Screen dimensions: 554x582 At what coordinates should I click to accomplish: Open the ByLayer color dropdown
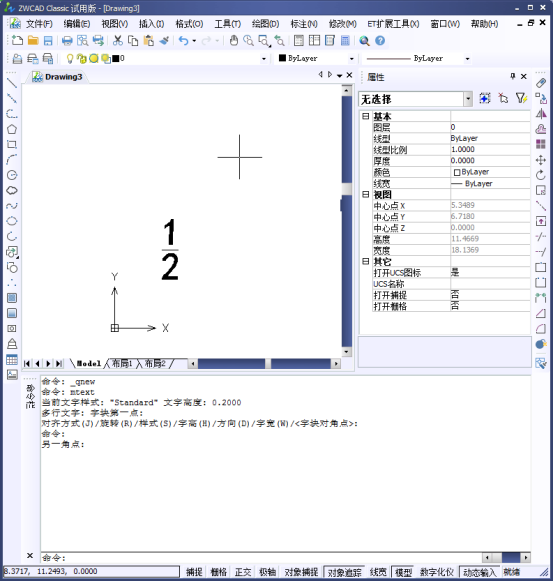pos(351,59)
